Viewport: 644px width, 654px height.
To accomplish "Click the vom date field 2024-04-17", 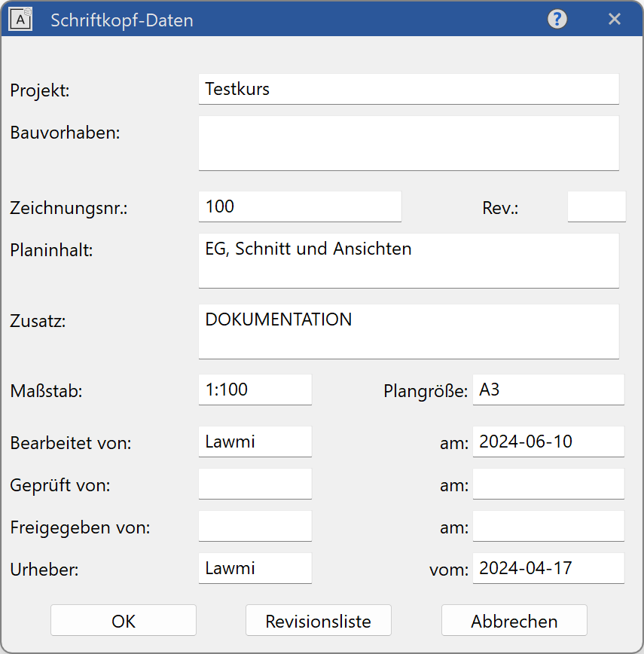I will [x=548, y=568].
